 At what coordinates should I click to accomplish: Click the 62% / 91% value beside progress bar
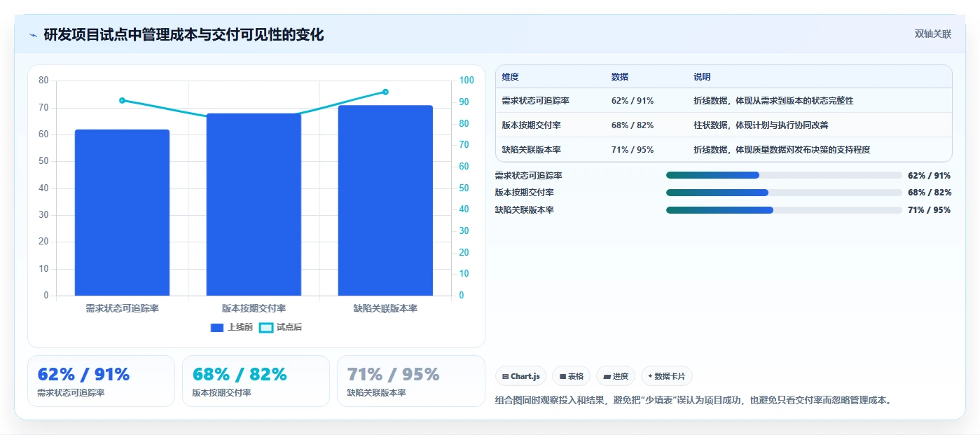(929, 176)
